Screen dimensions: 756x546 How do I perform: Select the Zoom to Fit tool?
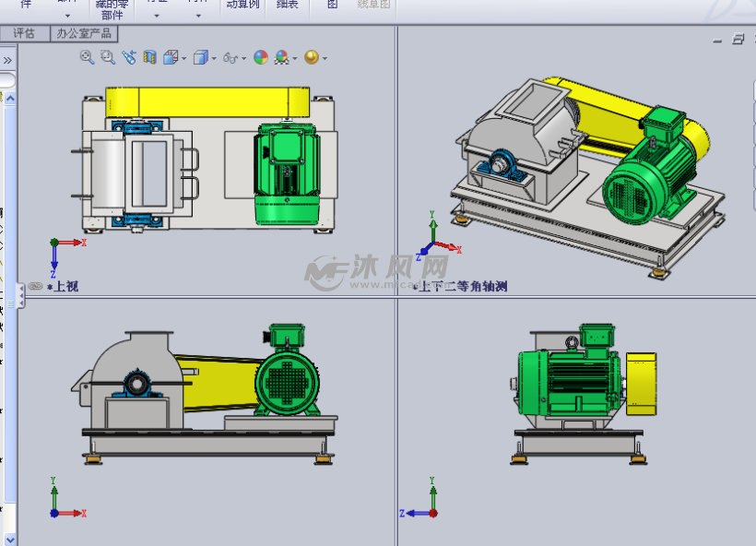86,56
